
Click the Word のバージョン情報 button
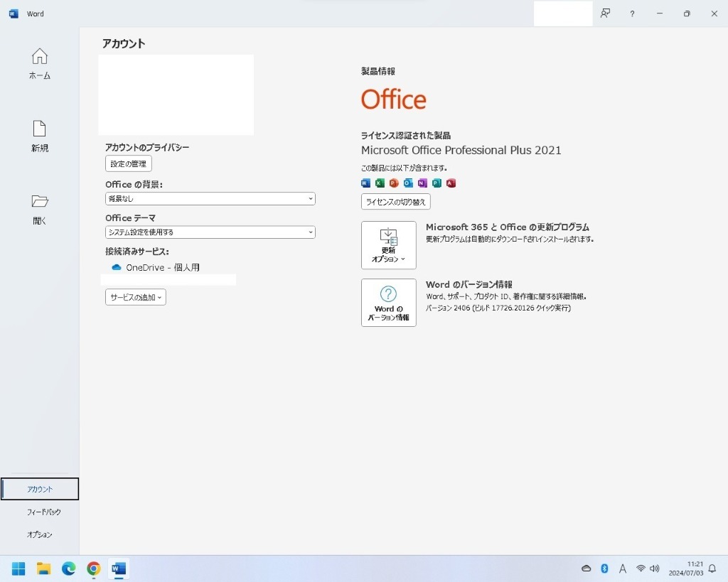389,303
